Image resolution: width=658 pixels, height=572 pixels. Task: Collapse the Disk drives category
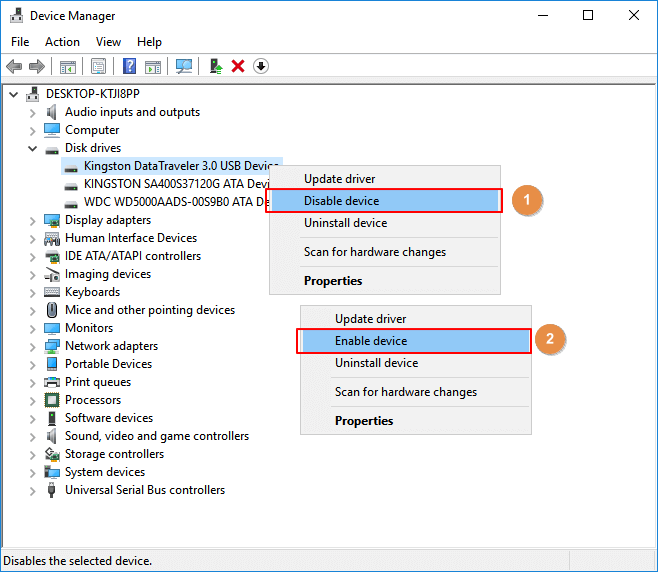[x=33, y=148]
